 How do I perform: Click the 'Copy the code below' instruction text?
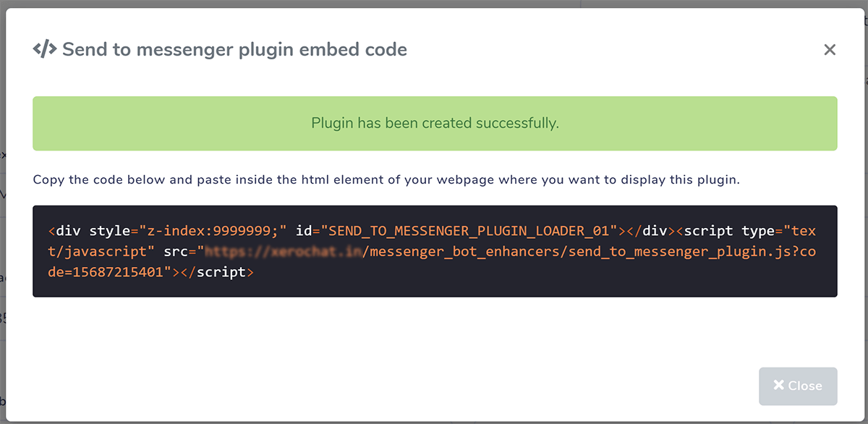(386, 179)
